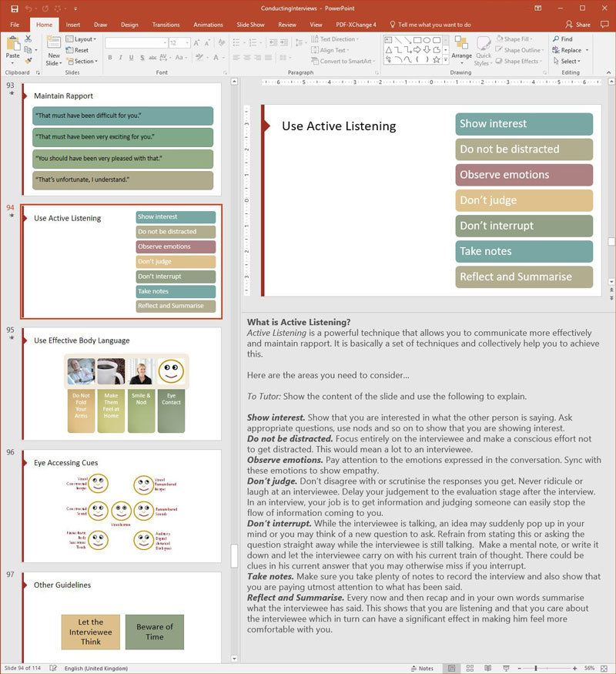Image resolution: width=616 pixels, height=674 pixels.
Task: Open the File tab
Action: 15,25
